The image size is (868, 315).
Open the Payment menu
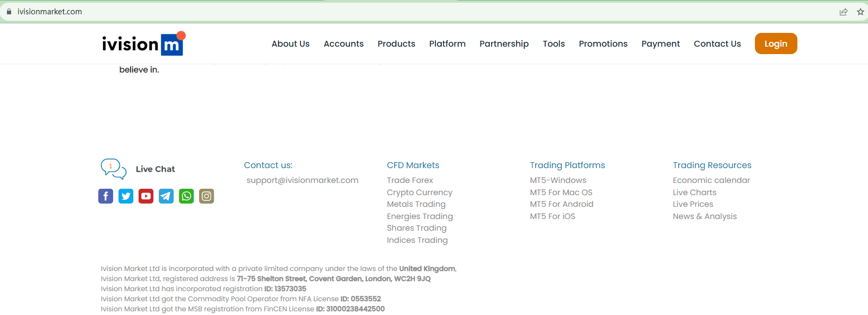660,44
